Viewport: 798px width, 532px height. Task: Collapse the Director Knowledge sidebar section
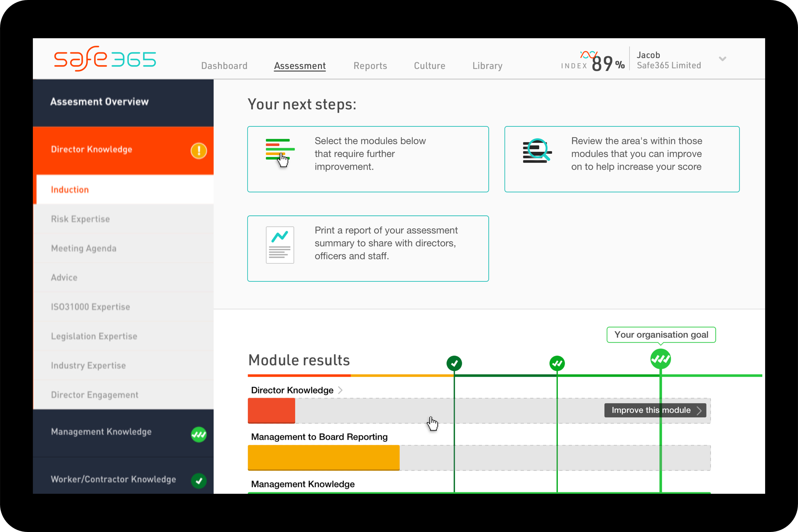tap(91, 150)
